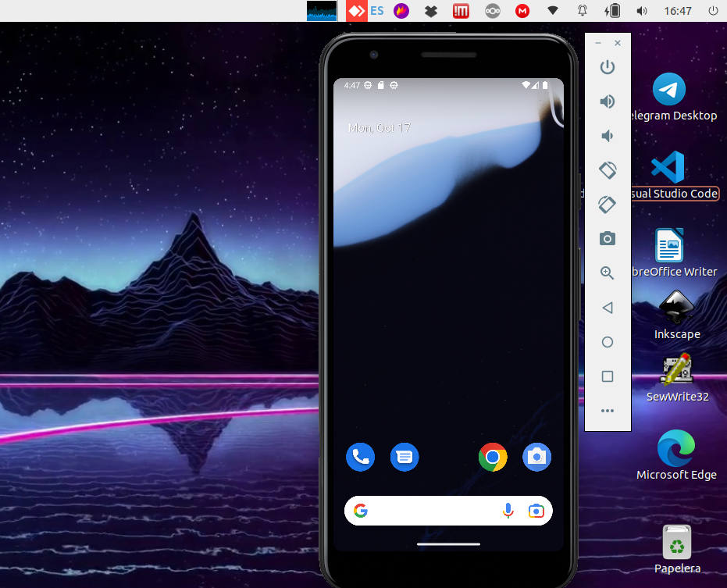The image size is (727, 588).
Task: Click the system monitor graph in top bar
Action: 322,11
